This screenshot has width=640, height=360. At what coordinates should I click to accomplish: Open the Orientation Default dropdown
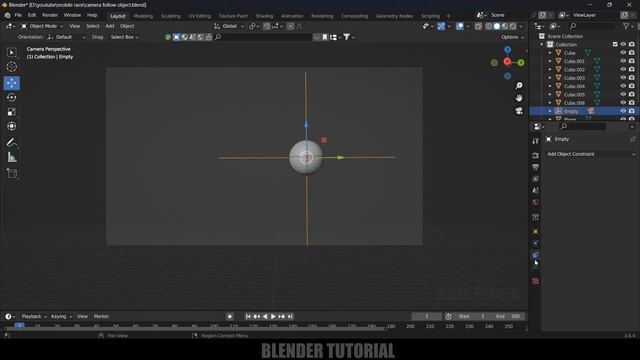[67, 37]
